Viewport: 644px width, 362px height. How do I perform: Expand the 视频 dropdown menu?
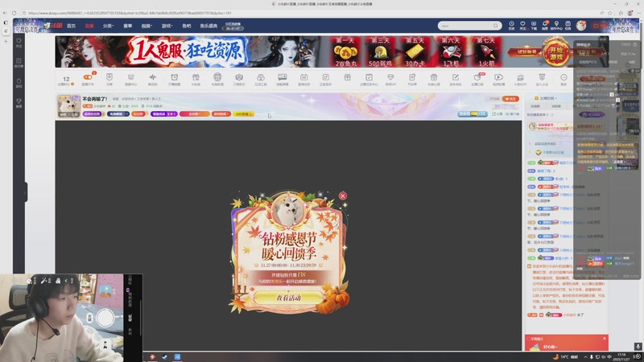147,26
